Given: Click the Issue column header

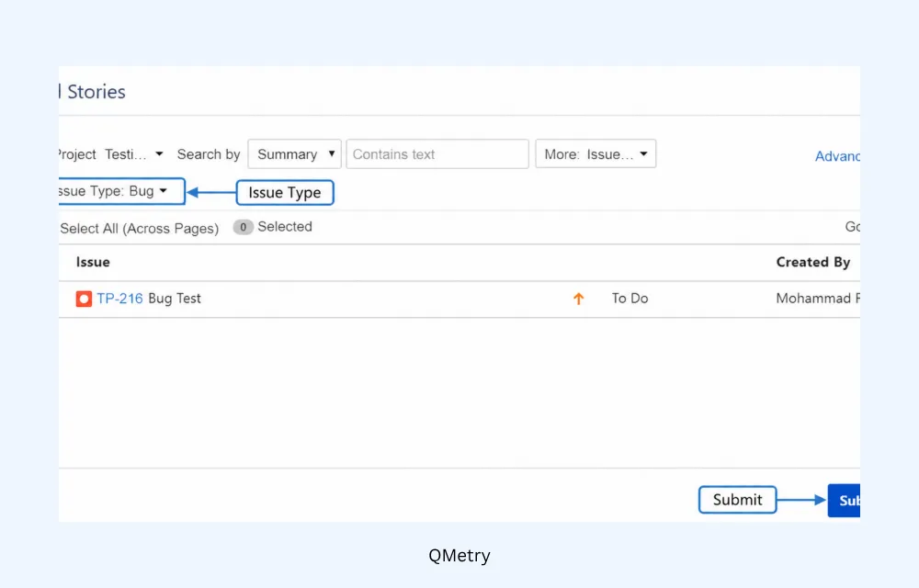Looking at the screenshot, I should click(93, 262).
